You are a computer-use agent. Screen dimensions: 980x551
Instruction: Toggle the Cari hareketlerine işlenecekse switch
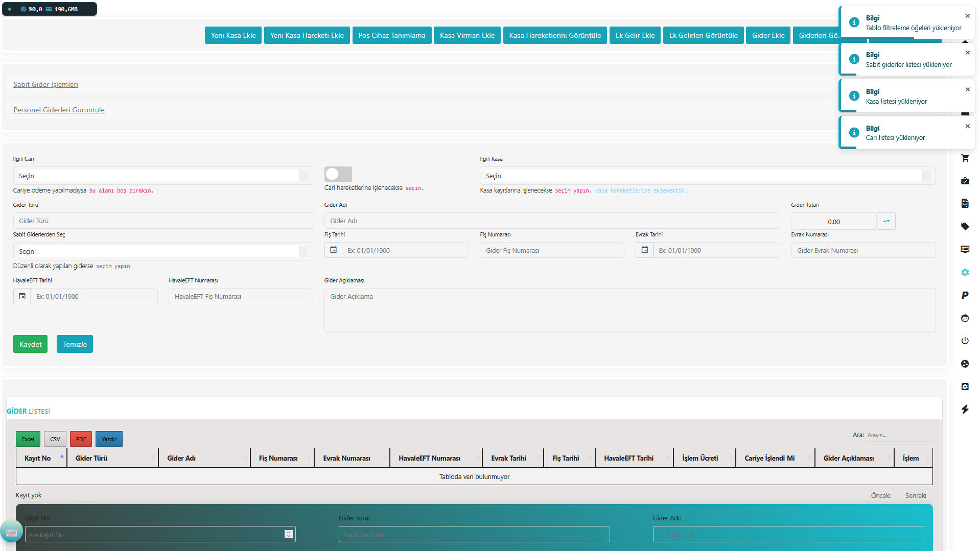point(338,174)
